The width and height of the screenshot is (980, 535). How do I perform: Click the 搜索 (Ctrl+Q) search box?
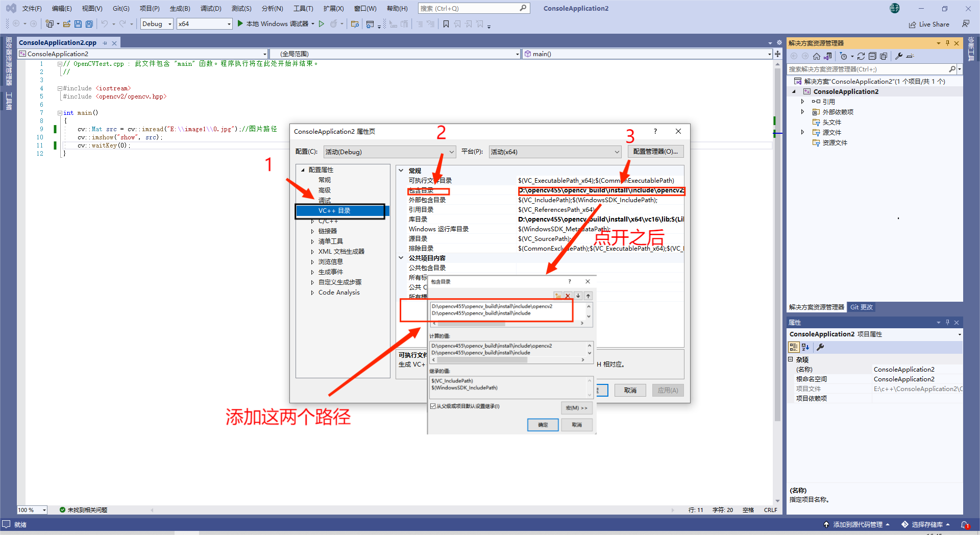pos(474,9)
